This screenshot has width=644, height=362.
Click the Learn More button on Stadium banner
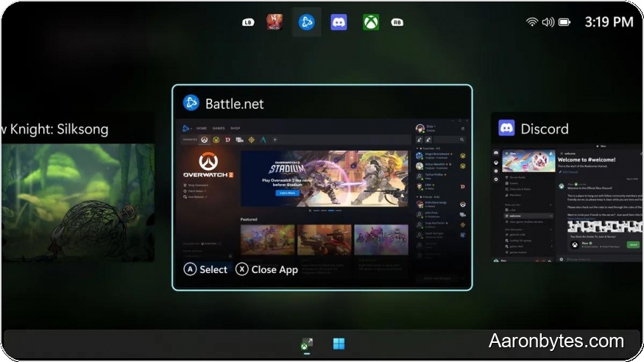286,193
